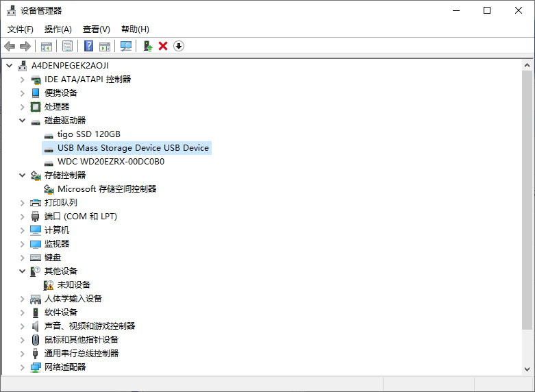
Task: Select WDC WD20EZRX-00DC0B0 entry
Action: click(111, 162)
